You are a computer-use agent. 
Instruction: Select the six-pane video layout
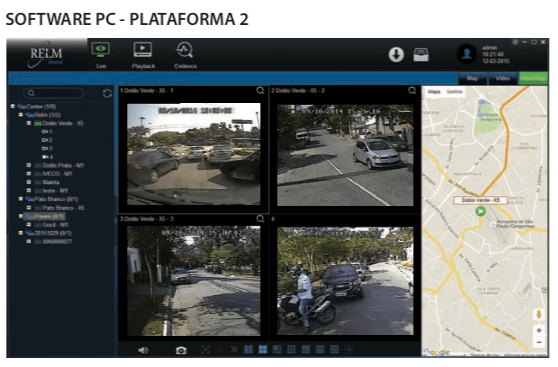[277, 349]
